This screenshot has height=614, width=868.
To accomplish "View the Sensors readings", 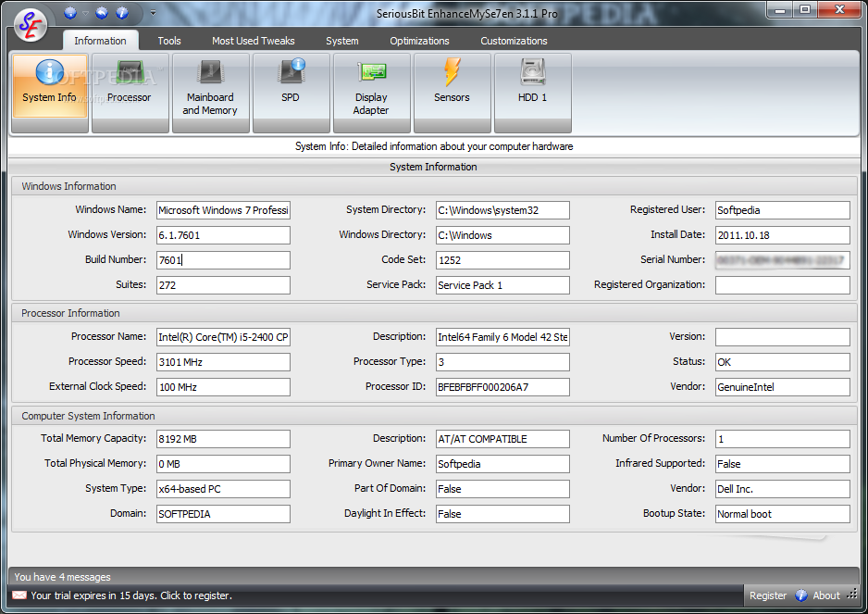I will pos(453,94).
